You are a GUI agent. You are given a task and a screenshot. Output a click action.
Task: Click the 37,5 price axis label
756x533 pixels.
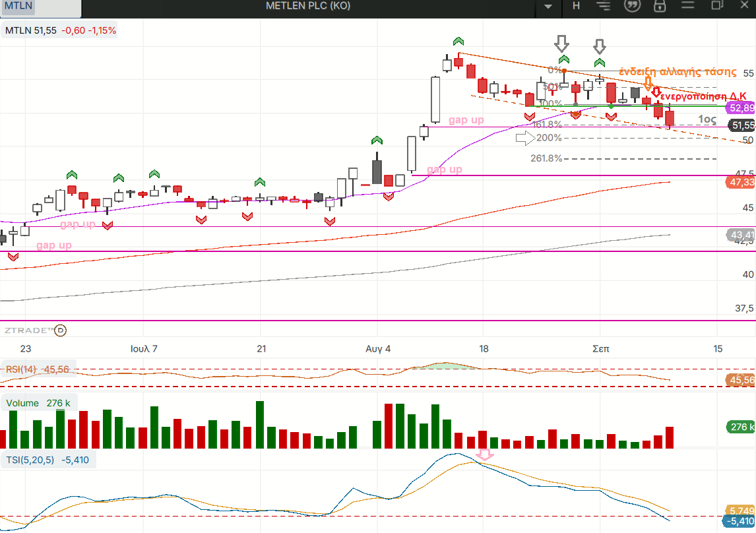744,309
